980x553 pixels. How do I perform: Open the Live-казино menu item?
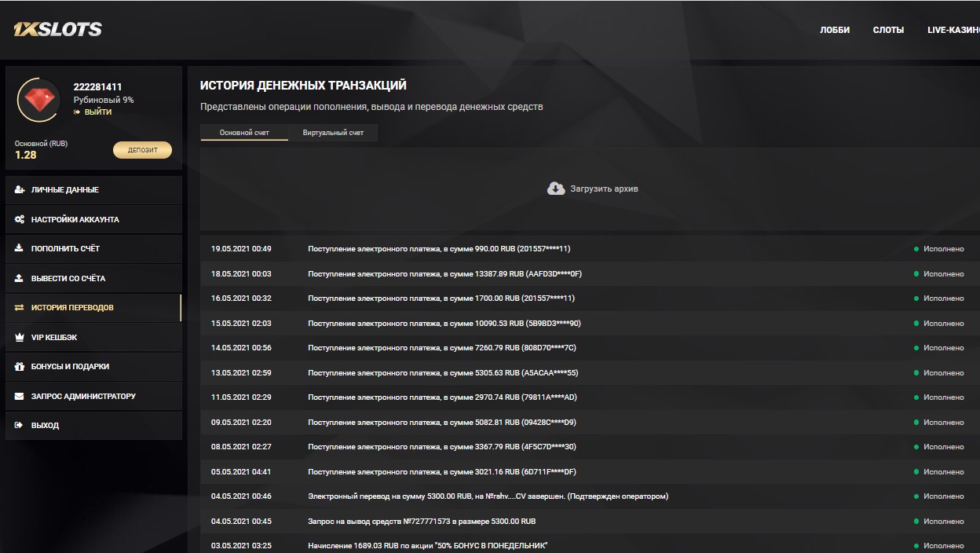click(953, 30)
